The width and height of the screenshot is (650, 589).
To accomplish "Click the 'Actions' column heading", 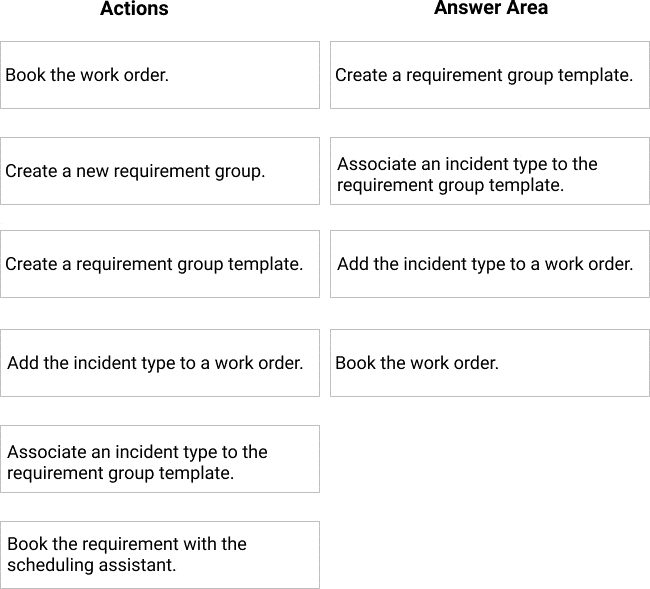I will coord(134,9).
